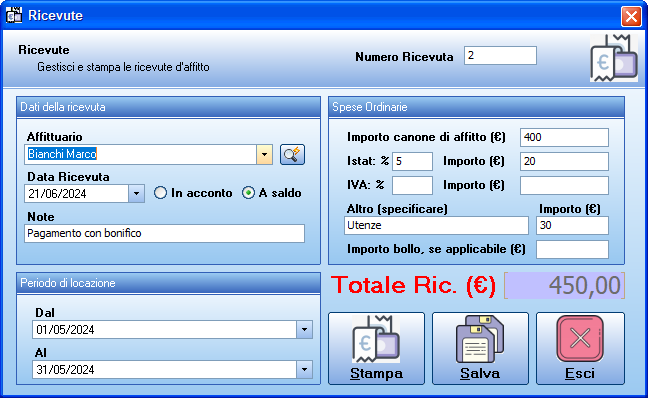Click the receipt logo icon in header
Image resolution: width=648 pixels, height=398 pixels.
pos(614,58)
